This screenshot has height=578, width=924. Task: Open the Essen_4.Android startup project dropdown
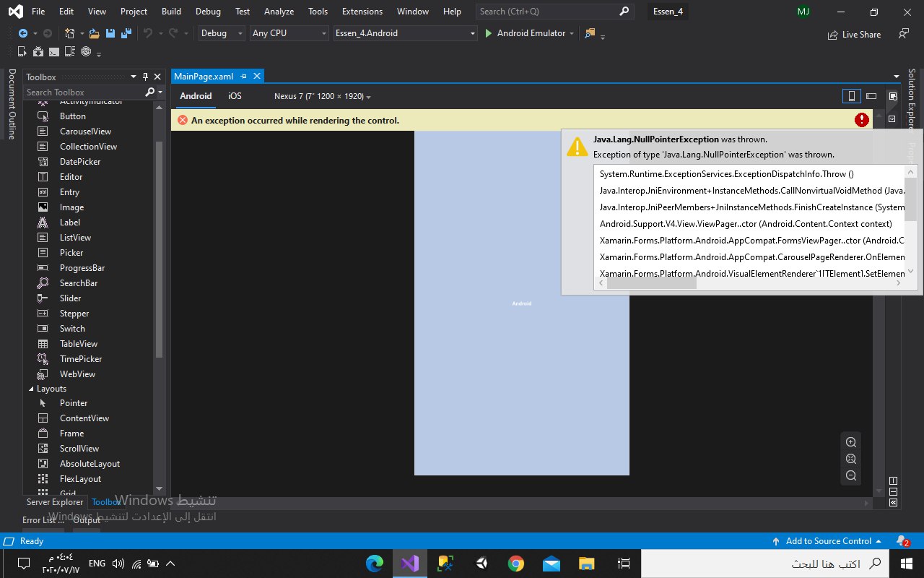406,33
